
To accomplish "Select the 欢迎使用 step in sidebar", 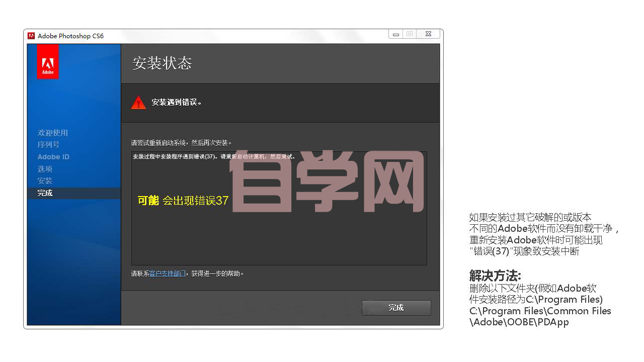I will [x=52, y=133].
